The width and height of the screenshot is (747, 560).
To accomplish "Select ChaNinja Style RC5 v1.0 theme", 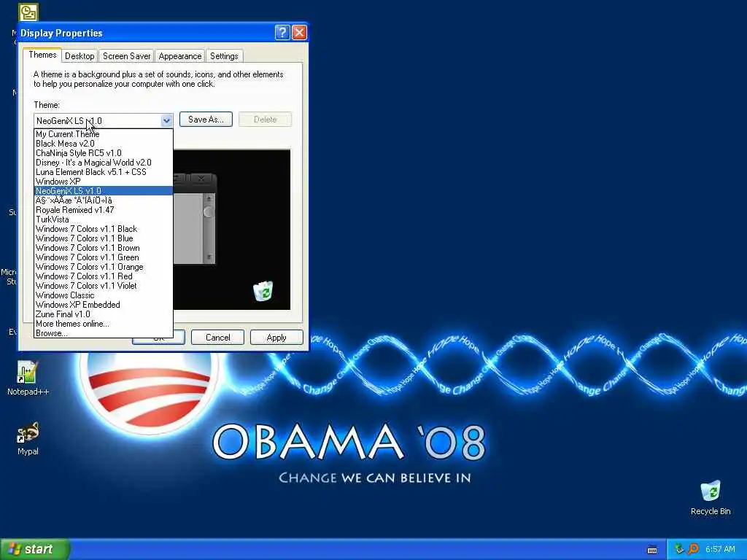I will pos(104,153).
